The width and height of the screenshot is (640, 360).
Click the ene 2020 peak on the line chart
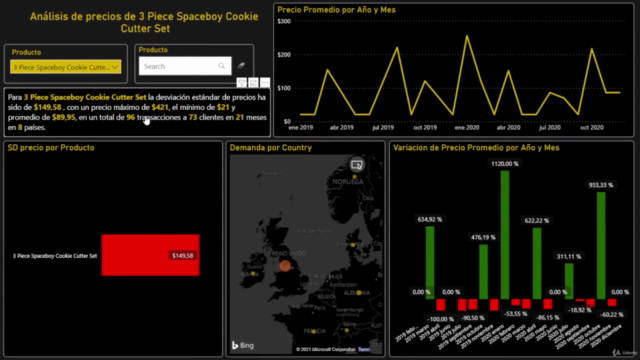tap(467, 36)
